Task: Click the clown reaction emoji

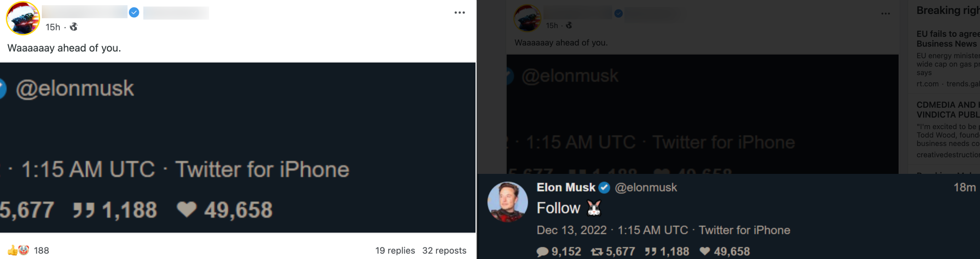Action: pyautogui.click(x=23, y=250)
